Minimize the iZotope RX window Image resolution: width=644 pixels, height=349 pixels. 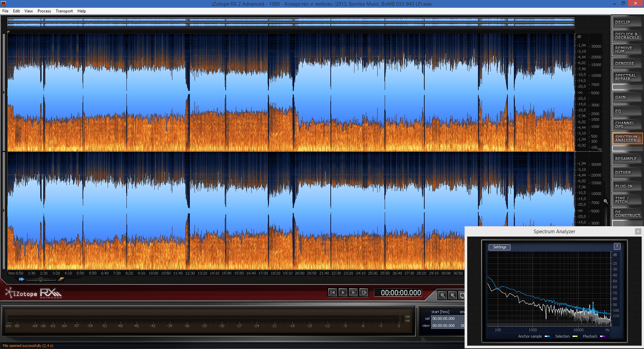click(614, 4)
